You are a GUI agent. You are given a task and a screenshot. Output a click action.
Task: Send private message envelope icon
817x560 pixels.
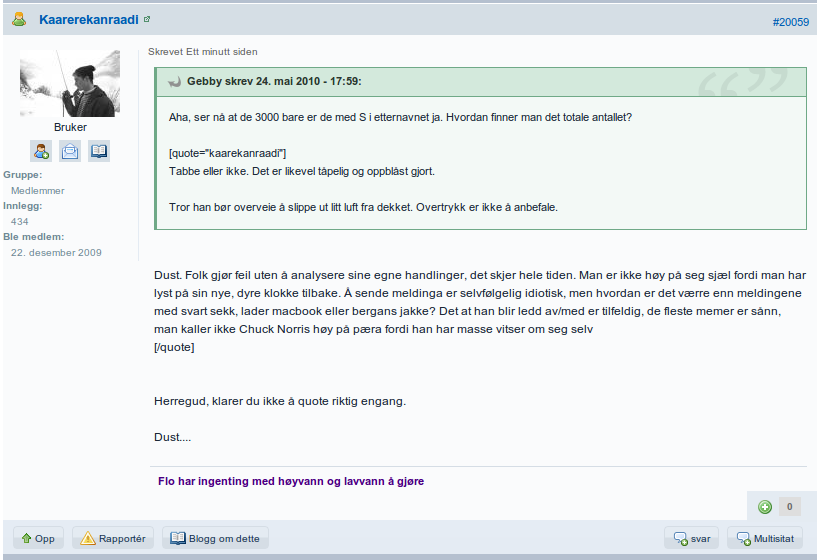tap(70, 152)
